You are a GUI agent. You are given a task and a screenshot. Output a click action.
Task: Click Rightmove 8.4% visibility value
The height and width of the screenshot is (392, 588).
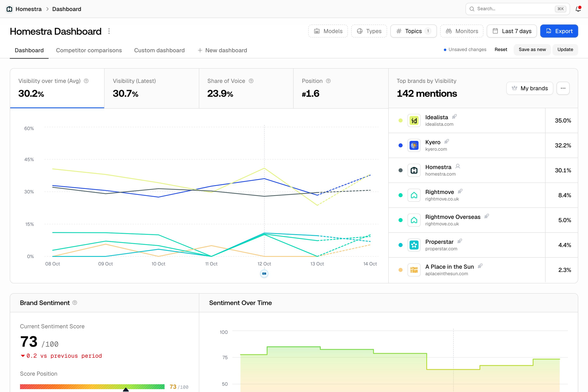point(565,195)
